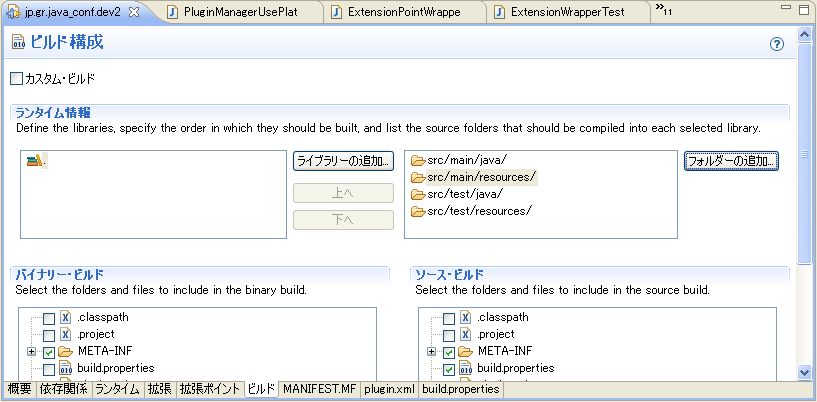This screenshot has height=402, width=817.
Task: Select the src/test/java/ folder icon
Action: point(418,194)
